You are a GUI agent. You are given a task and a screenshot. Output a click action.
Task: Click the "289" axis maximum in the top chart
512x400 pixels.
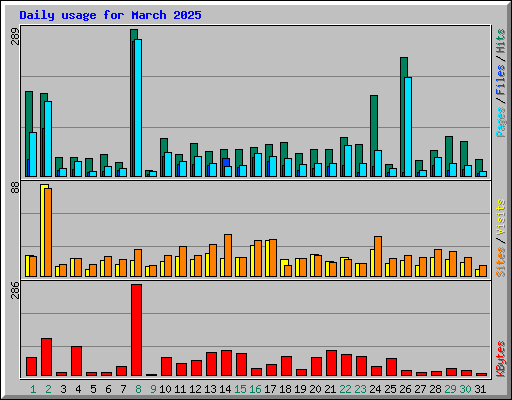click(15, 36)
